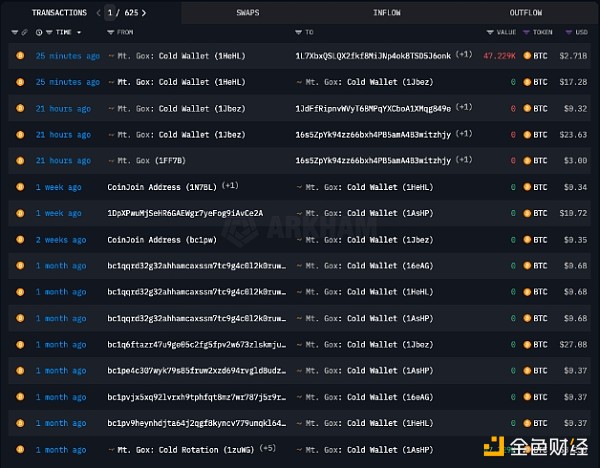Click BTC token icon in $9.32 row
This screenshot has height=468, width=600.
pos(527,108)
